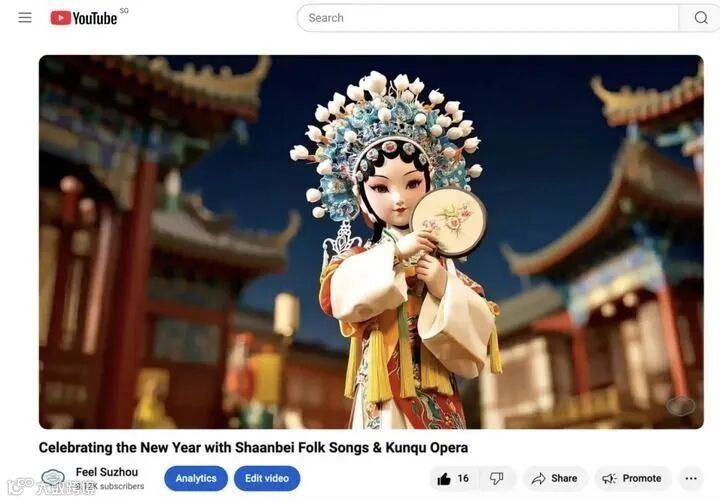This screenshot has height=502, width=720.
Task: Visit the Feel Suzhou channel name link
Action: pos(107,472)
